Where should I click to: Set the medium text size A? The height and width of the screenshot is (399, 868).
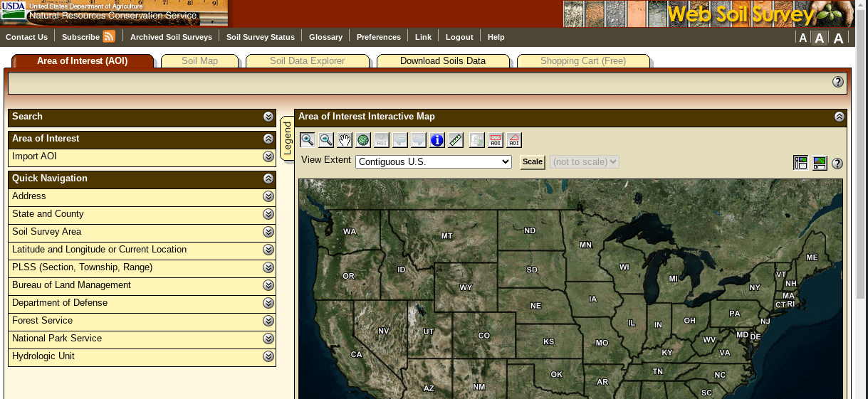click(820, 38)
